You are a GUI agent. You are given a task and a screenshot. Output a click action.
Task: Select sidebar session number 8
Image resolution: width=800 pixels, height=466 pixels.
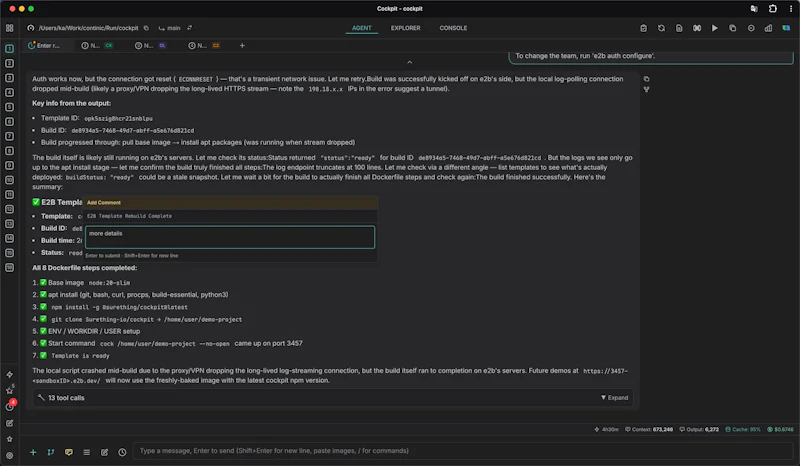(10, 151)
